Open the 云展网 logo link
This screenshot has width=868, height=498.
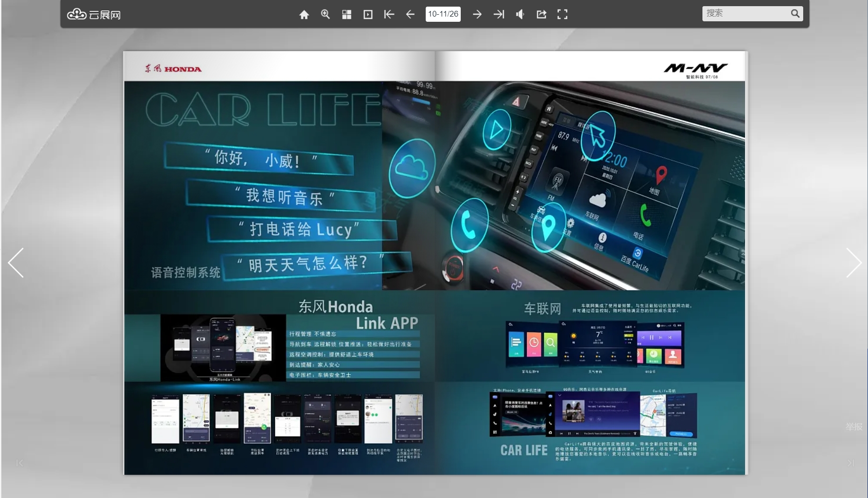click(94, 15)
